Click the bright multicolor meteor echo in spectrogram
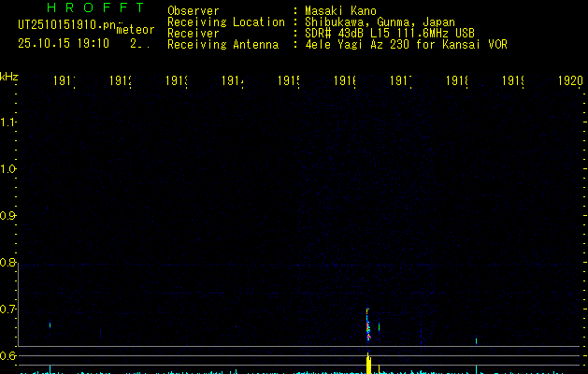588x374 pixels. coord(368,325)
